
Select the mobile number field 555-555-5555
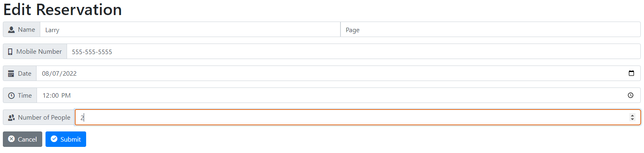(353, 52)
